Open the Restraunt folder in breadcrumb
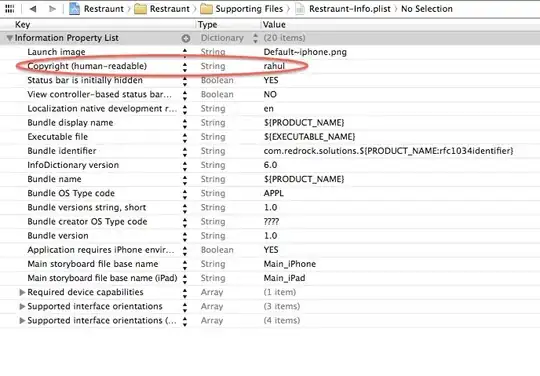The width and height of the screenshot is (540, 376). pos(162,9)
